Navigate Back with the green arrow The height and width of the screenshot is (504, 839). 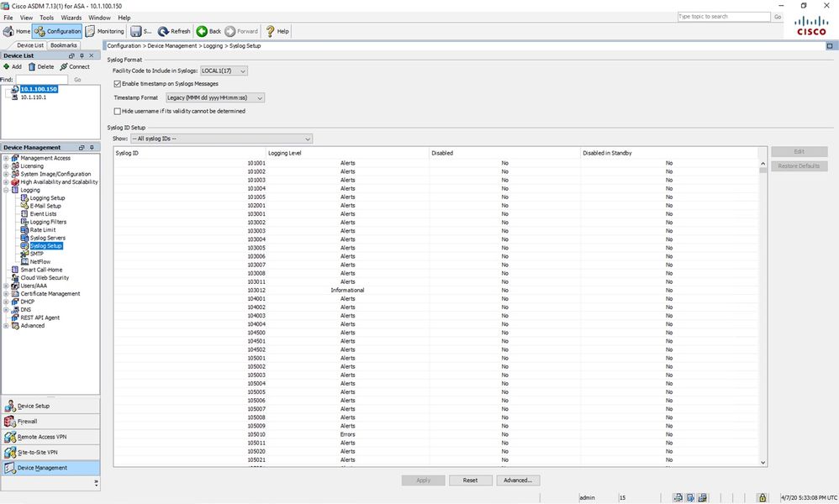tap(208, 31)
